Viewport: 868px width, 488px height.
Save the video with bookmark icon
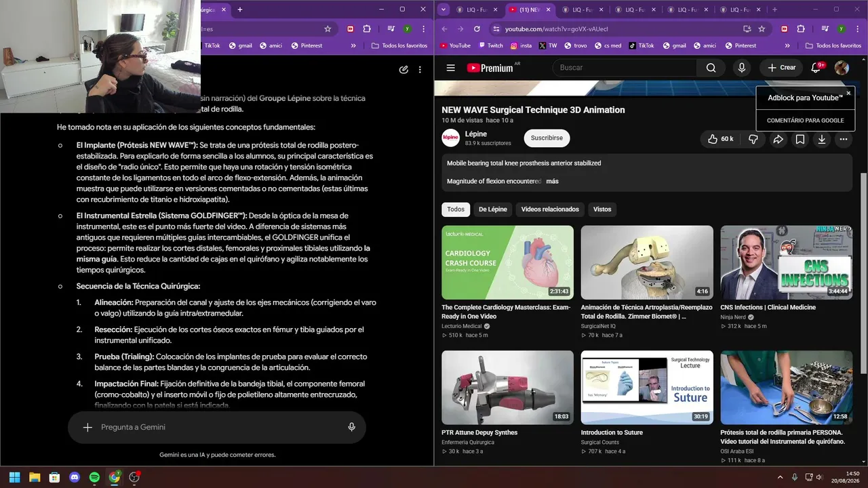[x=800, y=139]
